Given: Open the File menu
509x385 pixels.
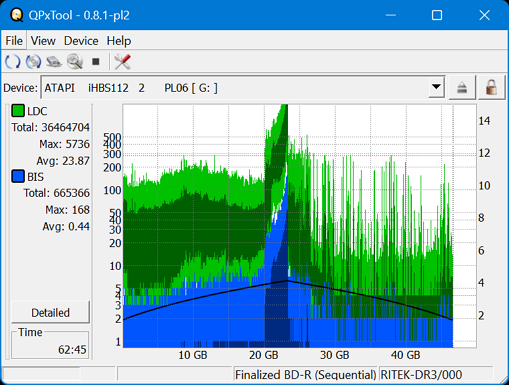Looking at the screenshot, I should (x=14, y=41).
